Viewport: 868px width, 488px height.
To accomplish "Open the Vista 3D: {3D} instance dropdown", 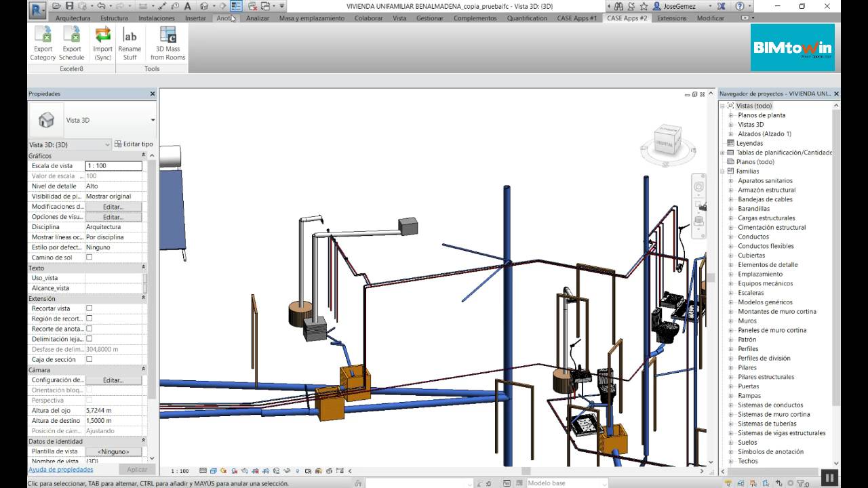I will pos(69,144).
